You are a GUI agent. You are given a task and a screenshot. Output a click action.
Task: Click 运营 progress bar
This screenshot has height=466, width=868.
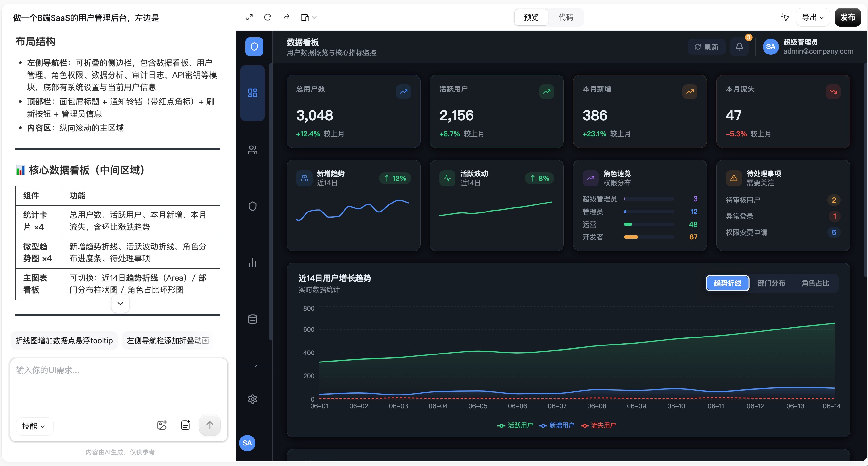tap(649, 224)
